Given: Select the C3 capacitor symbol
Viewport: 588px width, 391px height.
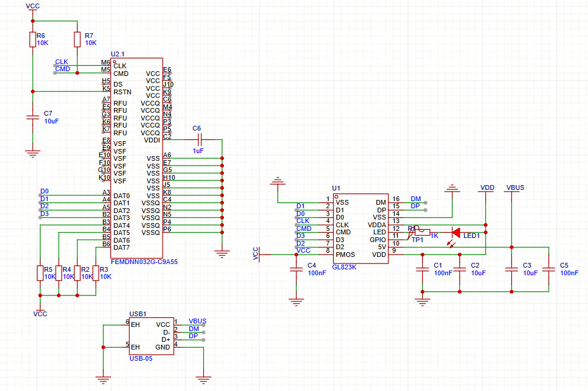Looking at the screenshot, I should pyautogui.click(x=511, y=269).
